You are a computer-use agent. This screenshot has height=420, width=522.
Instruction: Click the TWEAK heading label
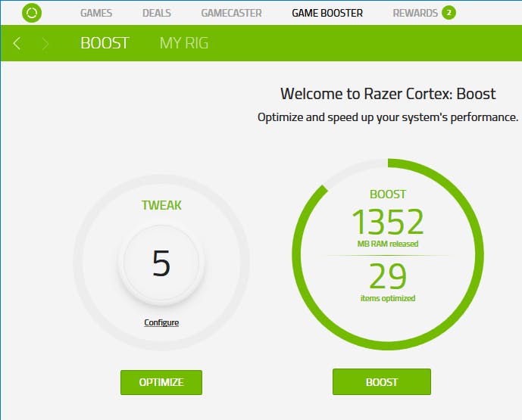click(x=161, y=205)
